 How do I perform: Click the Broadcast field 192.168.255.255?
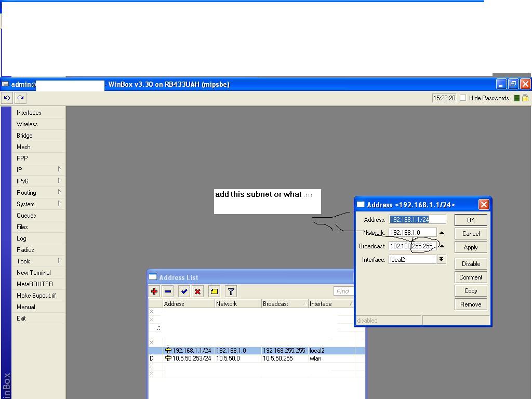pos(413,246)
